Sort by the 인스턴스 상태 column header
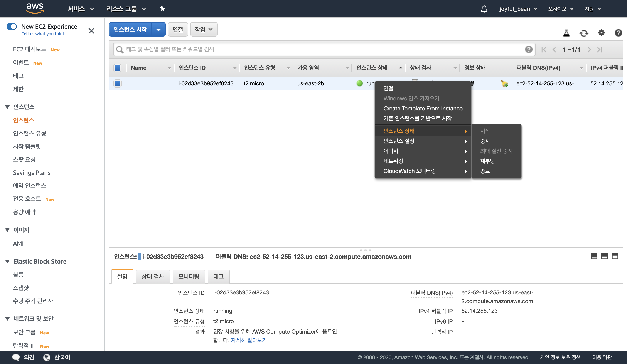627x364 pixels. click(379, 68)
